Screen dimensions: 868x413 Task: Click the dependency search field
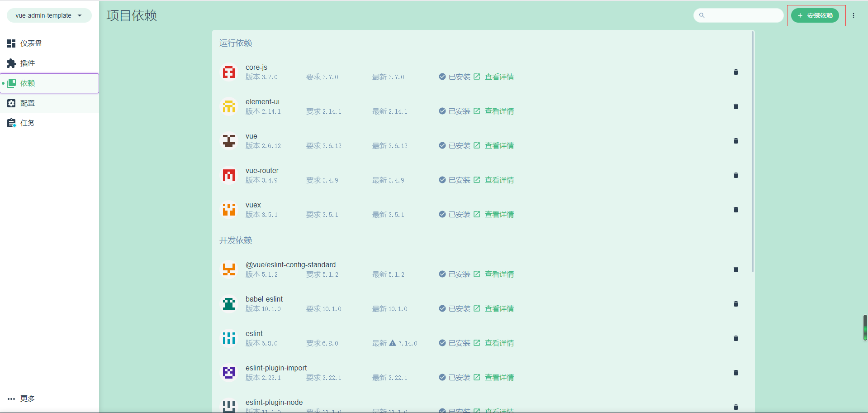pyautogui.click(x=738, y=15)
